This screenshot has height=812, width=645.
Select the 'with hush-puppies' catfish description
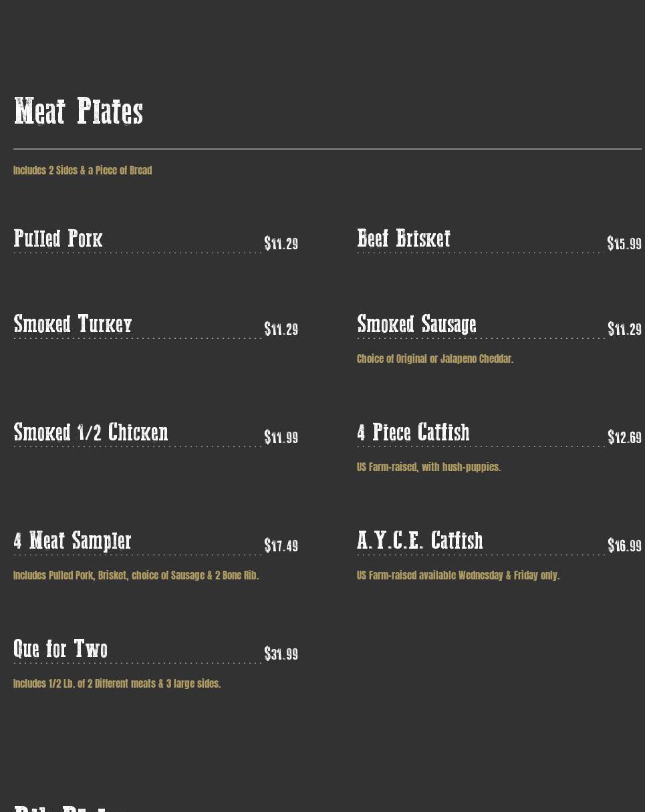[x=428, y=467]
